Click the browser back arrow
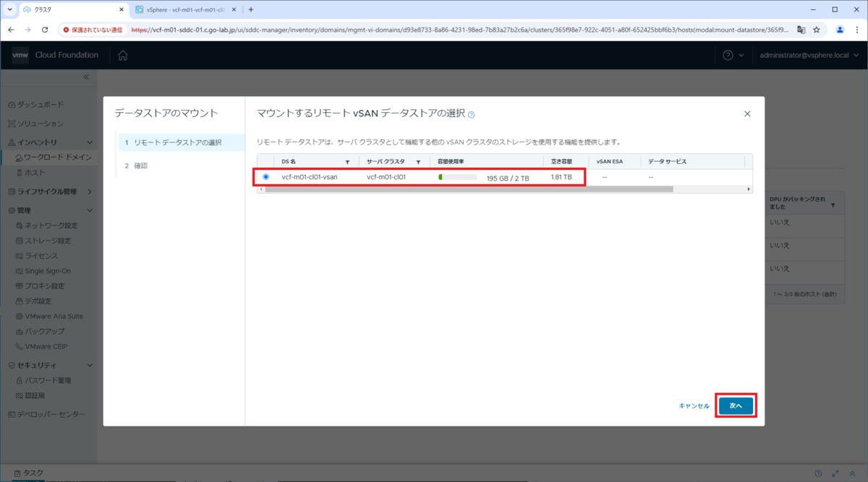This screenshot has height=482, width=868. [12, 30]
